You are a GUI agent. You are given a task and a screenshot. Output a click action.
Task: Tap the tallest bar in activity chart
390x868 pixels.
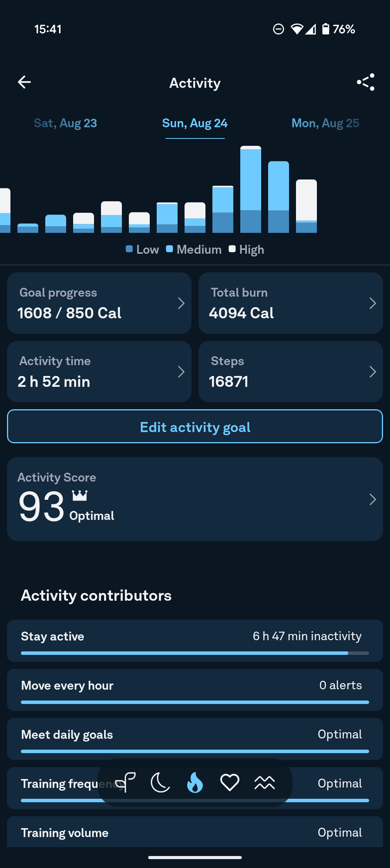click(x=251, y=189)
